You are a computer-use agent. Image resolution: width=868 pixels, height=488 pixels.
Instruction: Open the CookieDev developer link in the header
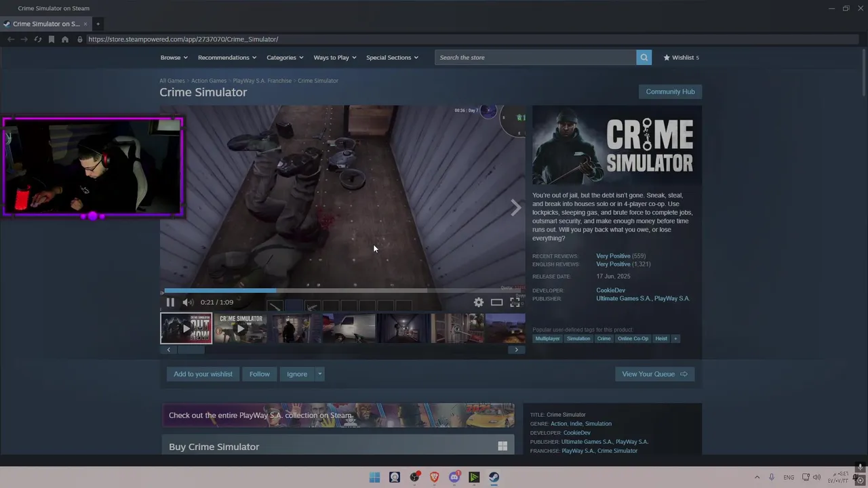[x=610, y=290]
